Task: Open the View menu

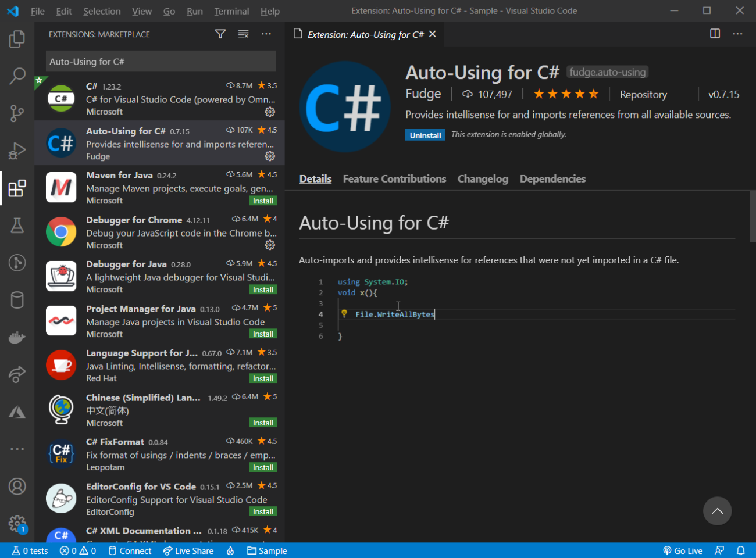Action: click(142, 11)
